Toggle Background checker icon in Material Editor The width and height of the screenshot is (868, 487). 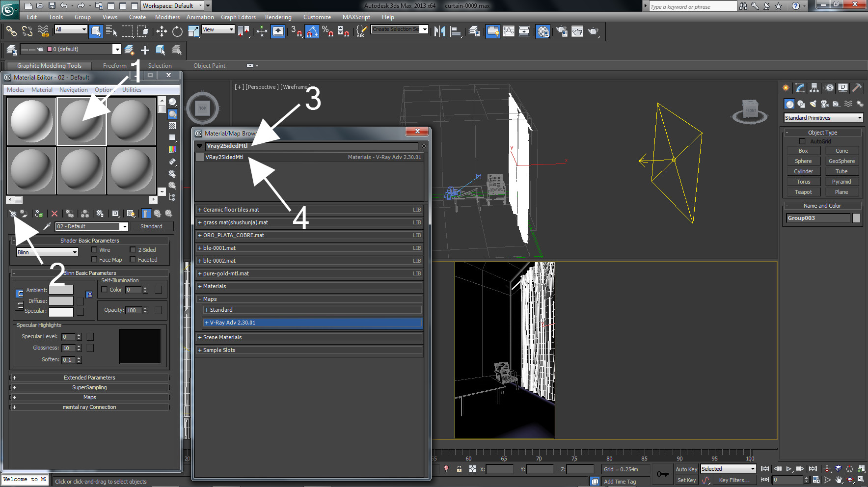[172, 126]
